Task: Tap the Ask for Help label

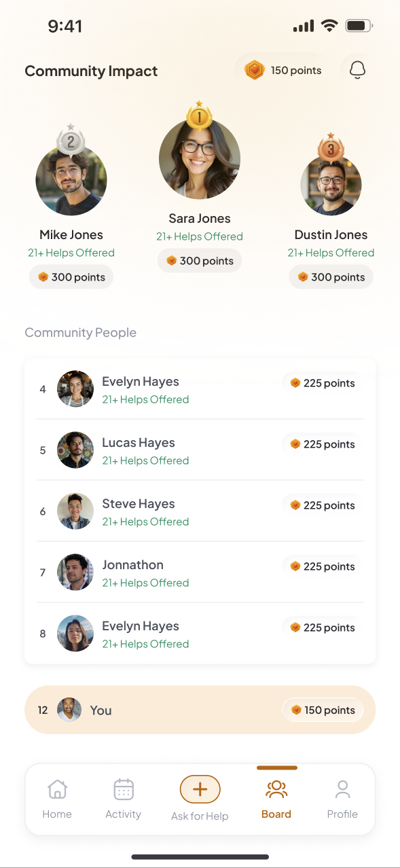Action: click(200, 816)
